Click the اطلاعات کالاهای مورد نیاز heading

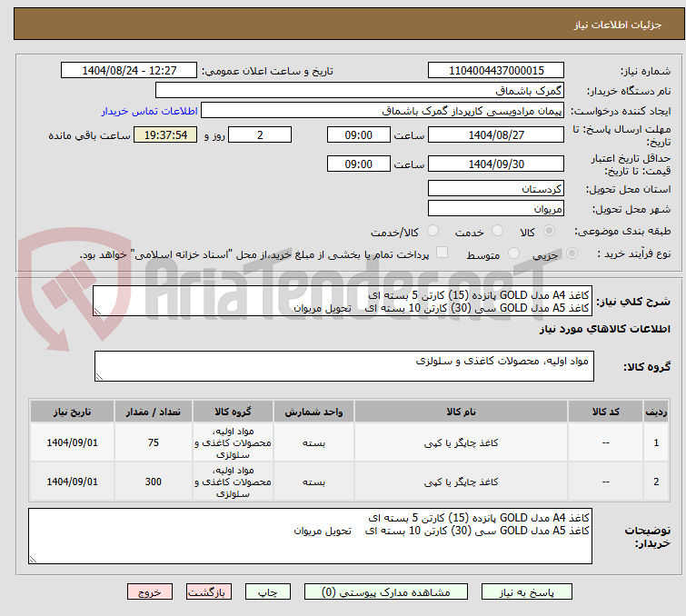coord(604,329)
